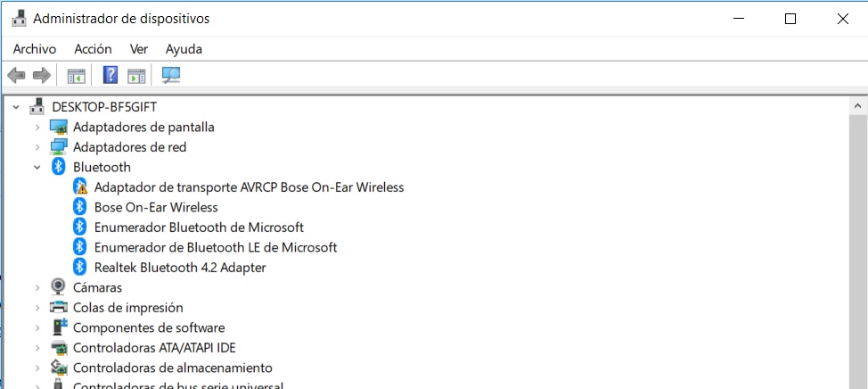Click the Cámaras webcam icon

(59, 287)
